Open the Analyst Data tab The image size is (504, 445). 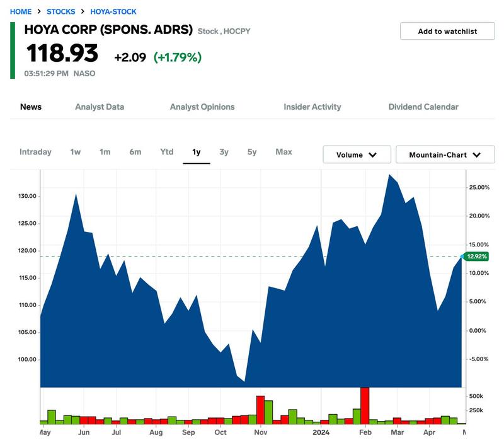point(100,107)
